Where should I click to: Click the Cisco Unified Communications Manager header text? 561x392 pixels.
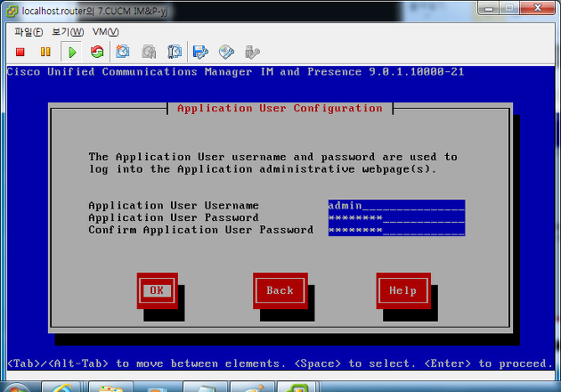235,72
